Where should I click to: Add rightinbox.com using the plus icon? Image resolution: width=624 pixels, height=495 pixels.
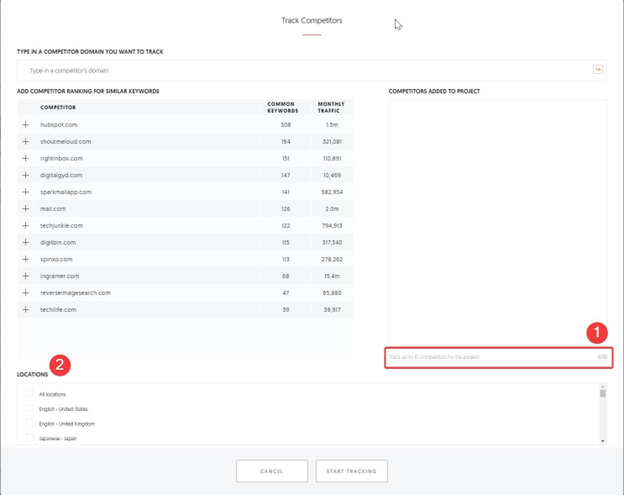tap(26, 158)
